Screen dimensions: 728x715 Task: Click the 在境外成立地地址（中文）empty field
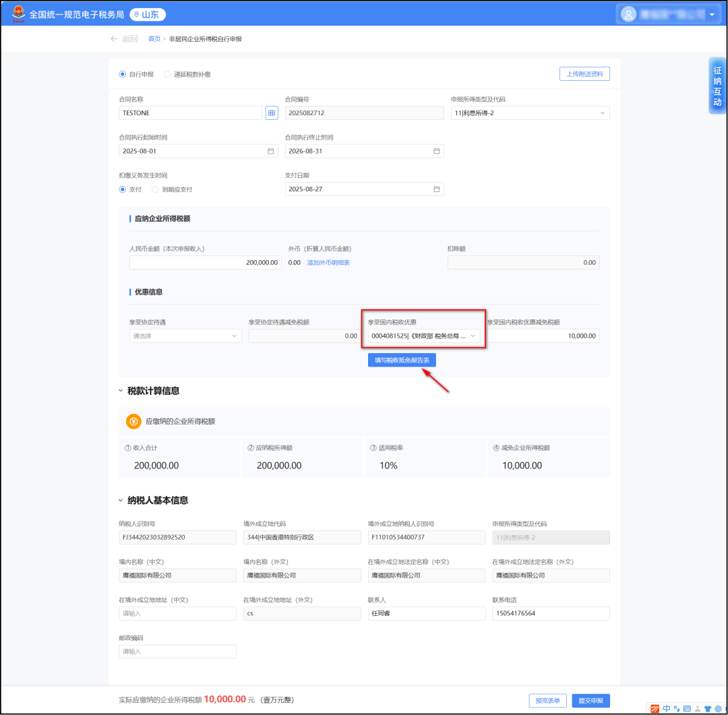[x=177, y=613]
